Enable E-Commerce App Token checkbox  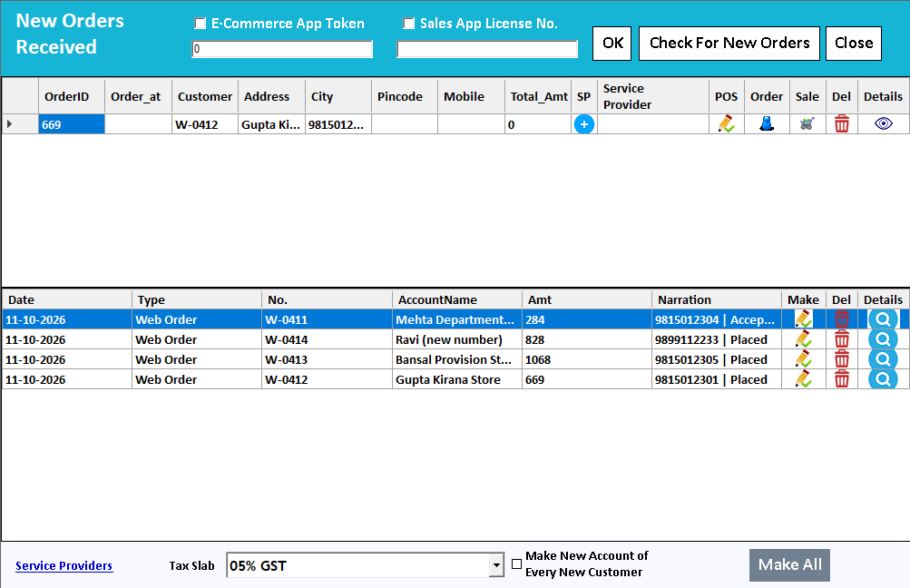(201, 24)
